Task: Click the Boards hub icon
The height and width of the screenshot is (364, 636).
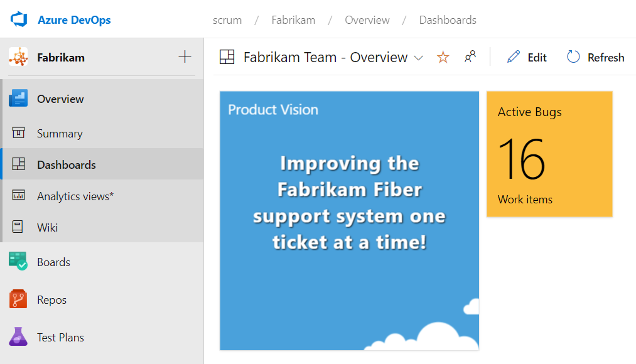Action: tap(18, 262)
